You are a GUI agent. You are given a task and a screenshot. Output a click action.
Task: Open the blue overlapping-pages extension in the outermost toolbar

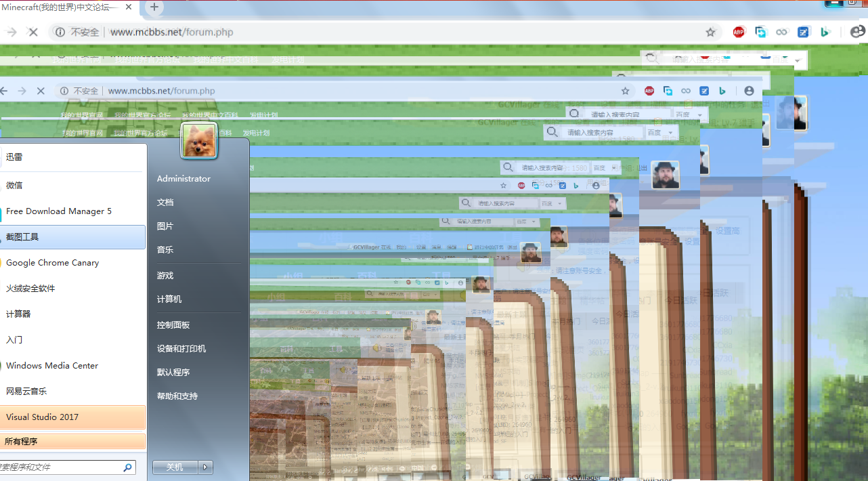pyautogui.click(x=760, y=32)
